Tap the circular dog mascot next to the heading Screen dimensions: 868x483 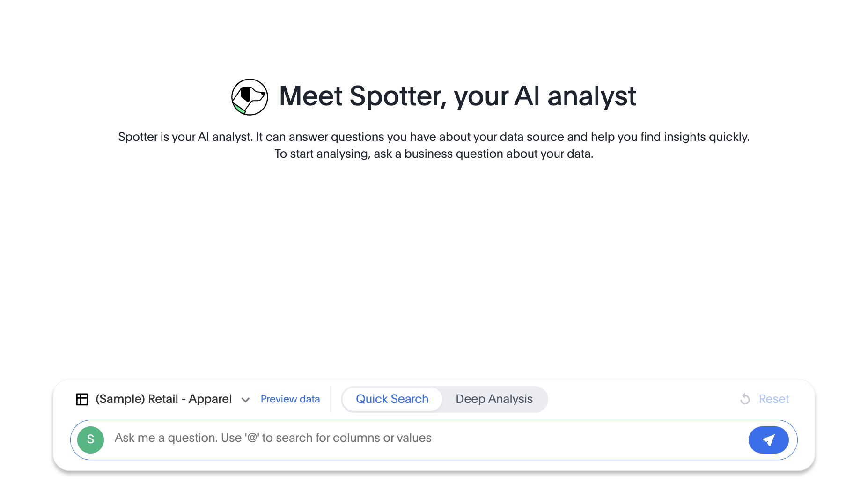click(249, 97)
